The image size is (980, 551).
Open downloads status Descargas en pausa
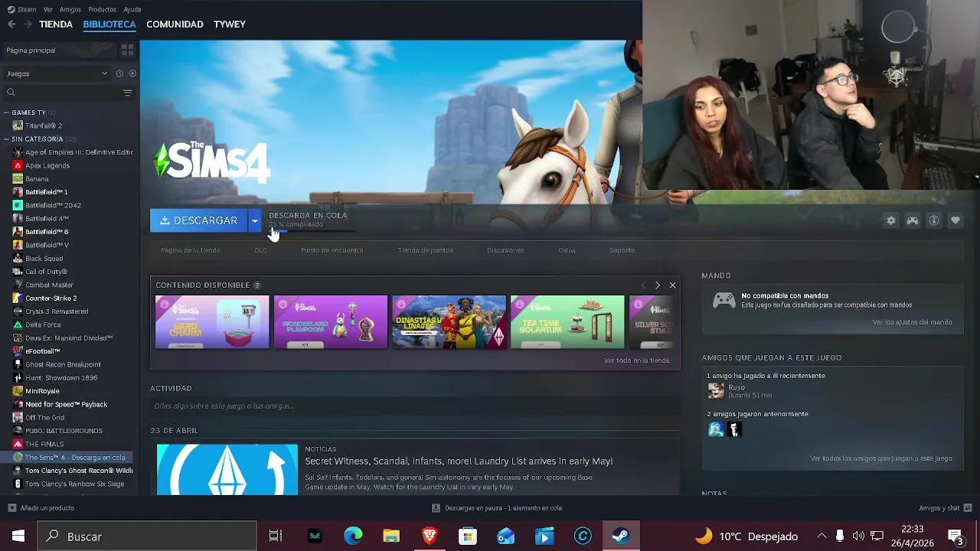click(x=497, y=508)
